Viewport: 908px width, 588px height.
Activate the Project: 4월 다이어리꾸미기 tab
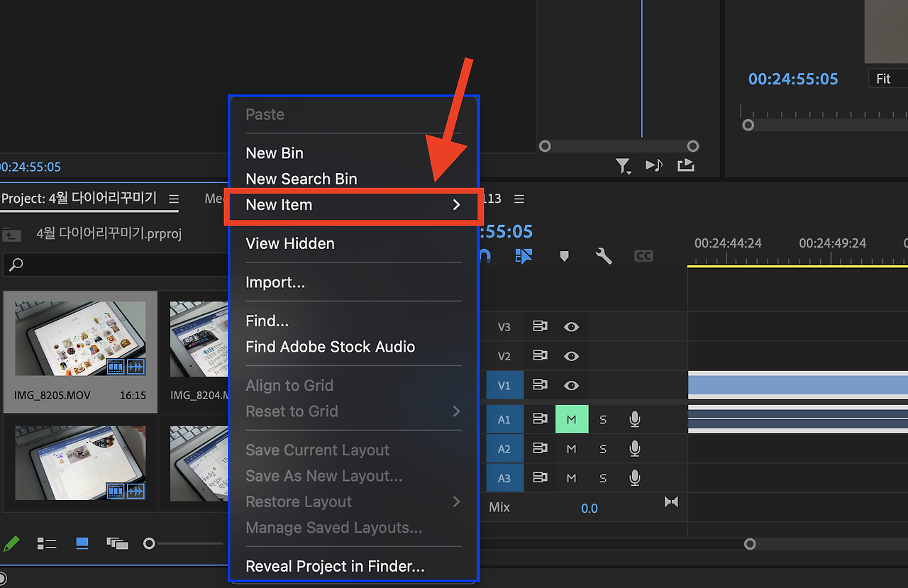coord(79,198)
